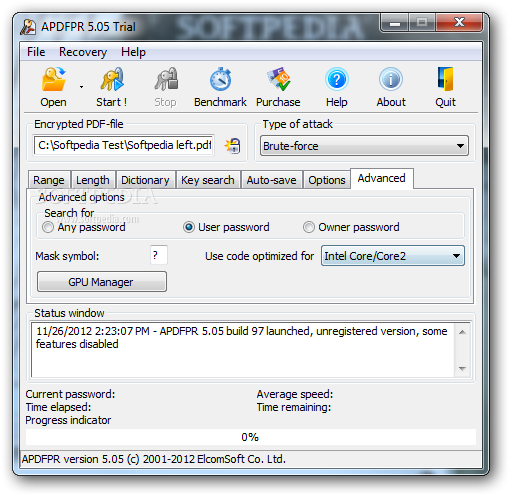Click the Current password label

pos(70,394)
